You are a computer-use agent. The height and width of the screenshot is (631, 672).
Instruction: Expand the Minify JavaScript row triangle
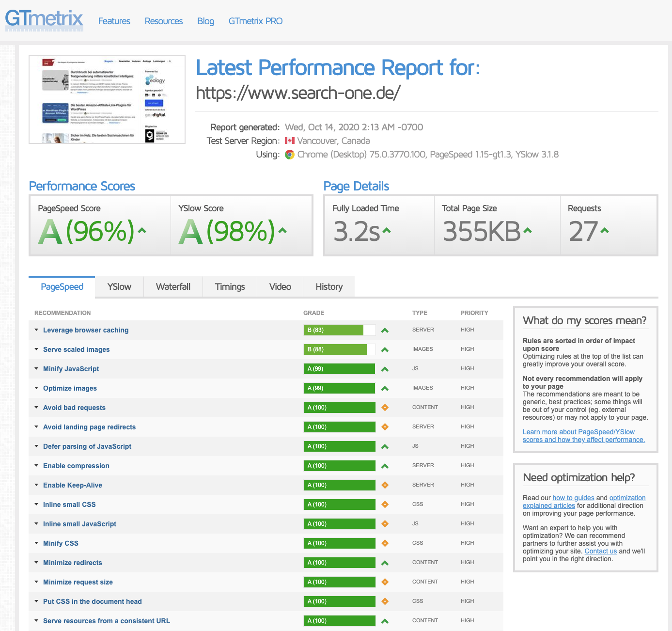tap(36, 368)
